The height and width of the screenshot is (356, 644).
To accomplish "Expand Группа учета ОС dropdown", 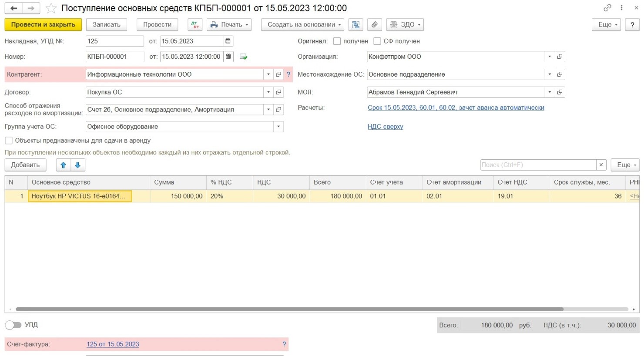I will [278, 127].
